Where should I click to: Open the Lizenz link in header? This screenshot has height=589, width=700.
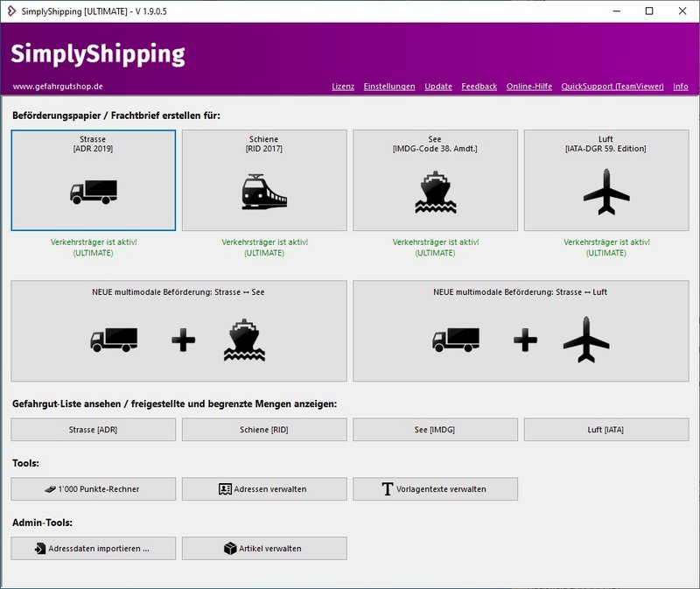[343, 87]
